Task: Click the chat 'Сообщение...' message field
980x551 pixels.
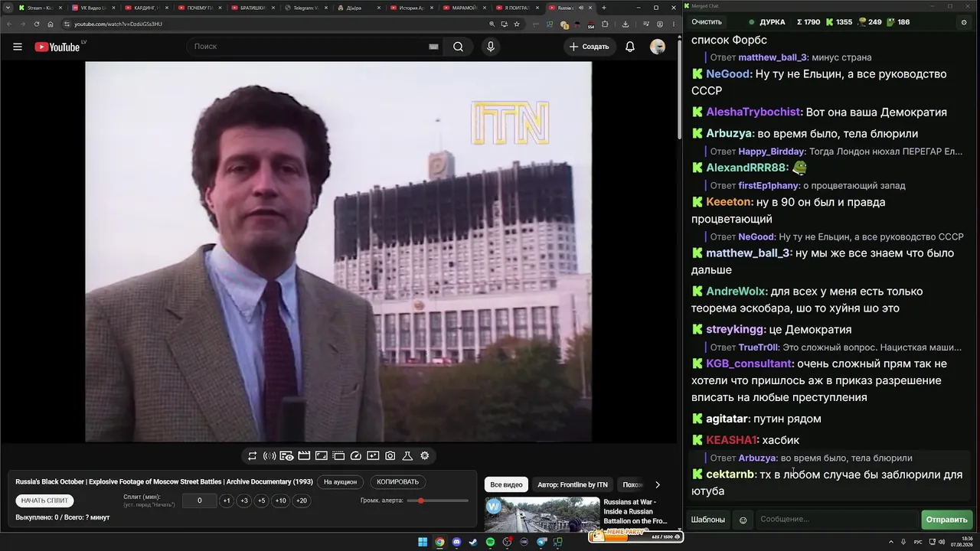Action: (837, 520)
